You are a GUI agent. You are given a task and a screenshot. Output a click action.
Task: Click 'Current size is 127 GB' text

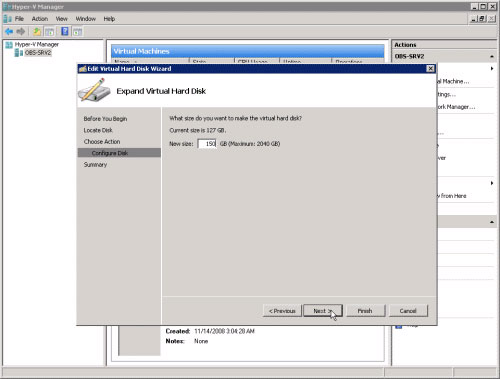click(x=197, y=130)
